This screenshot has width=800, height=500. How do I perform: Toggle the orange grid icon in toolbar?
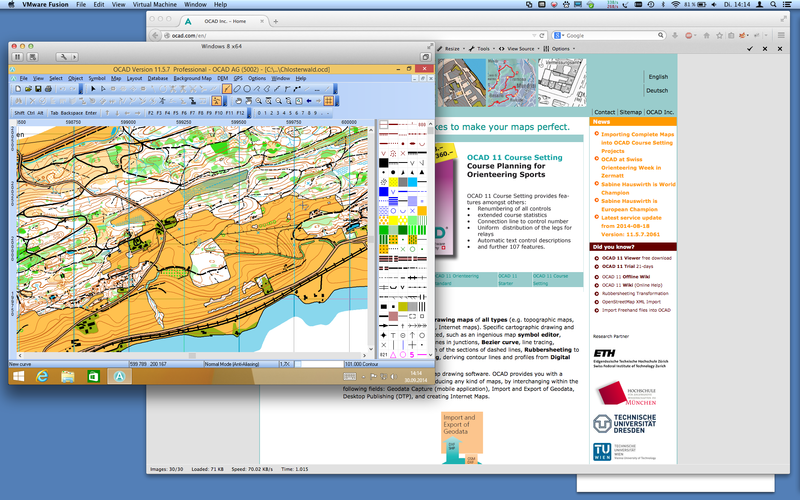tap(329, 101)
